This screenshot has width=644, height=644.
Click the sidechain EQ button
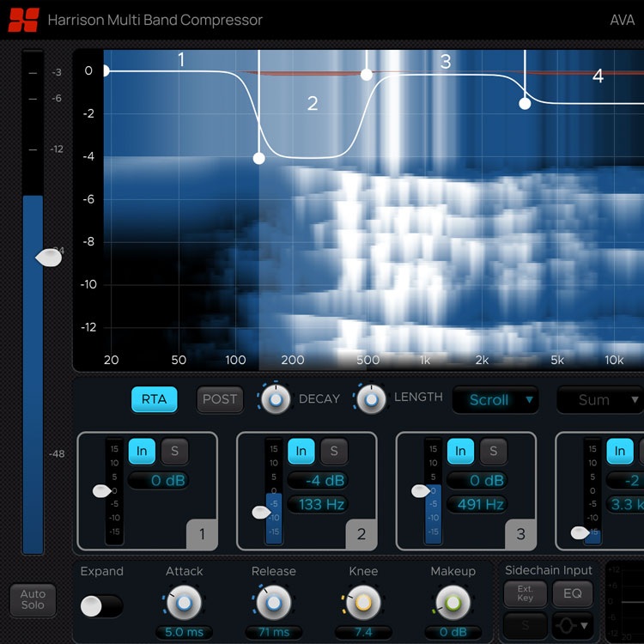coord(572,592)
